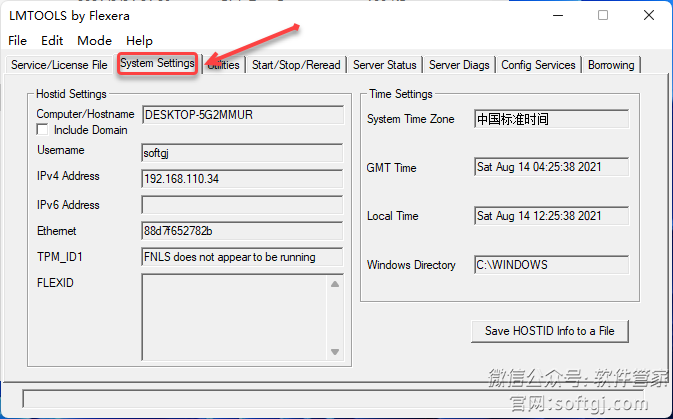This screenshot has height=419, width=673.
Task: Open the Help menu
Action: [140, 41]
